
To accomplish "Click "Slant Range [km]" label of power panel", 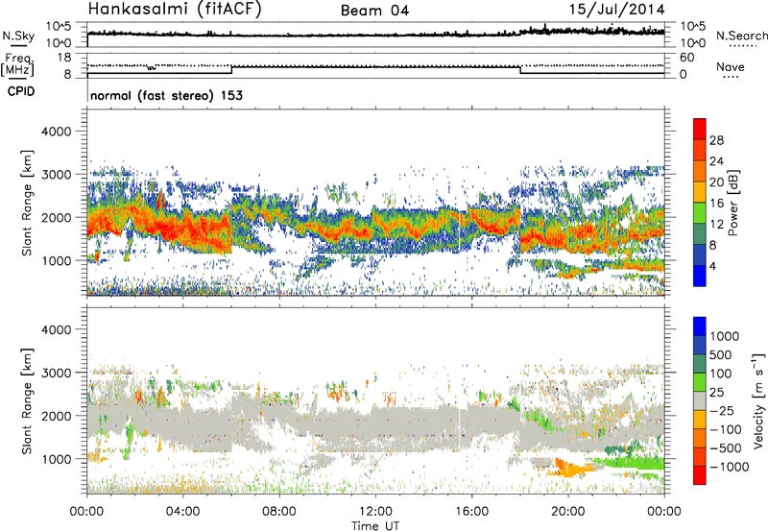I will click(28, 203).
